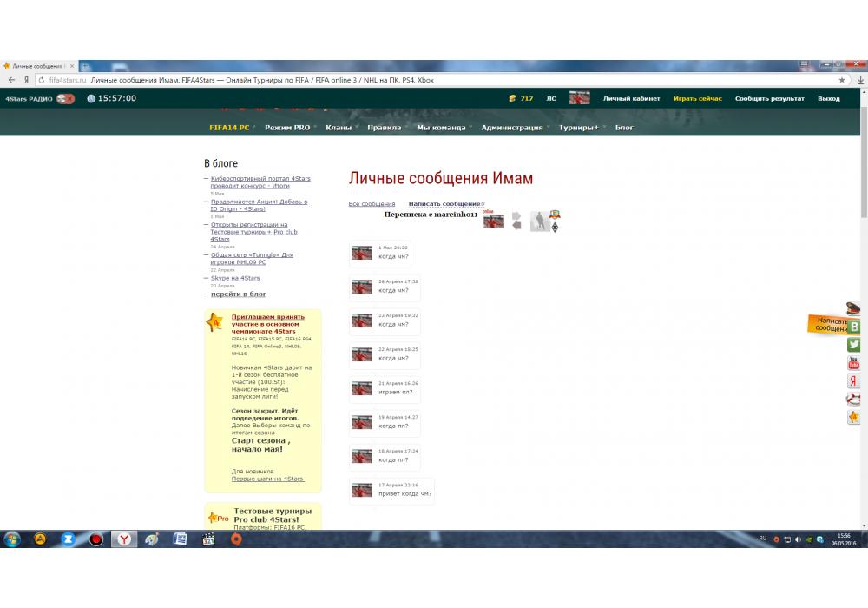Open the перейти в блог link

tap(238, 294)
